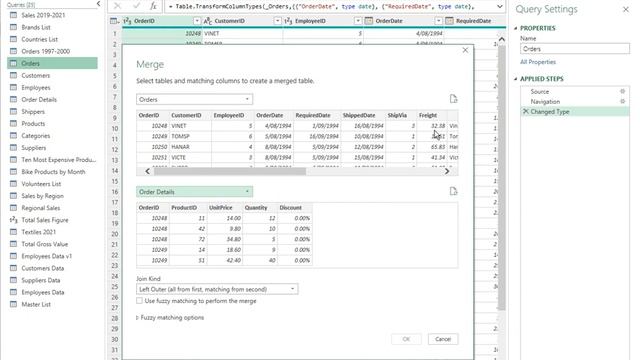Click table icon next to Volunteers List query
This screenshot has height=360, width=640.
13,184
